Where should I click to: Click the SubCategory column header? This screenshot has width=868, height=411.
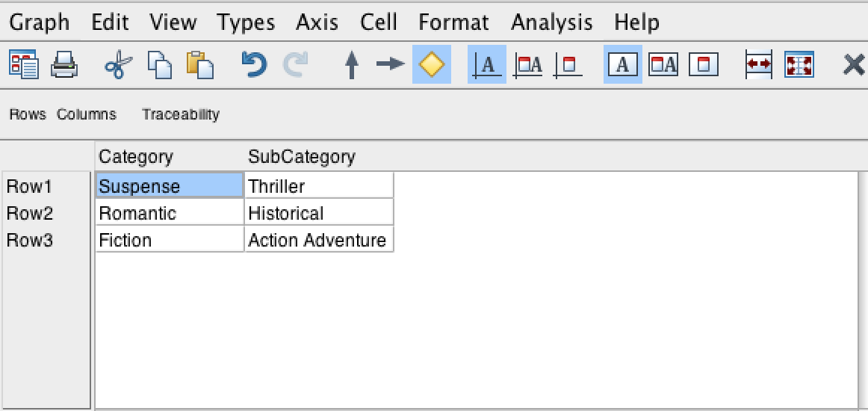pyautogui.click(x=302, y=157)
